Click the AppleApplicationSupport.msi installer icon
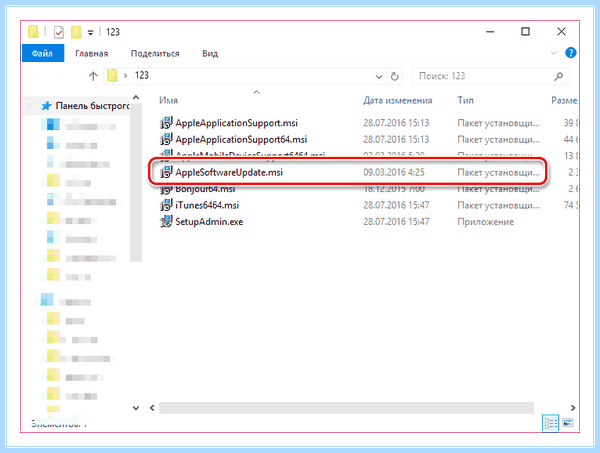600x453 pixels. 166,123
